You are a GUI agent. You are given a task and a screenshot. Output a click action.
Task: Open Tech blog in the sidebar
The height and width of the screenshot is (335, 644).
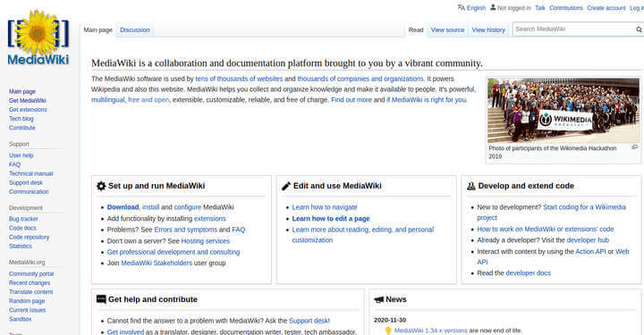(21, 119)
